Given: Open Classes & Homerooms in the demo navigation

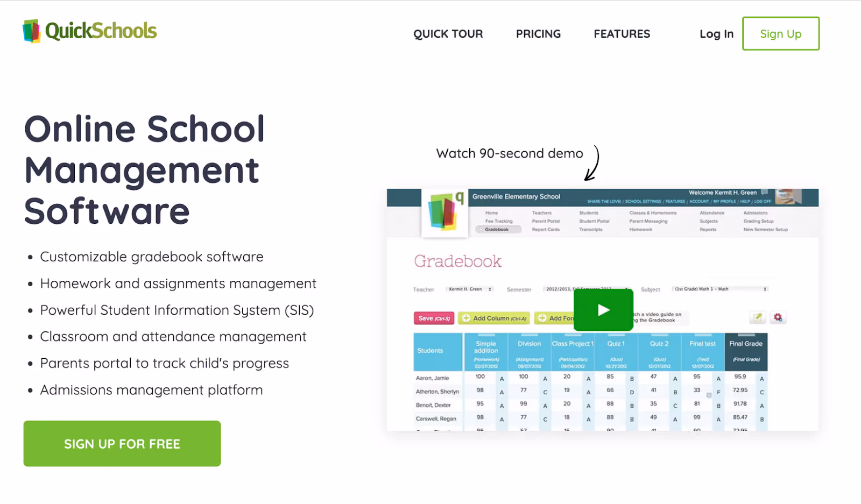Looking at the screenshot, I should (x=653, y=213).
